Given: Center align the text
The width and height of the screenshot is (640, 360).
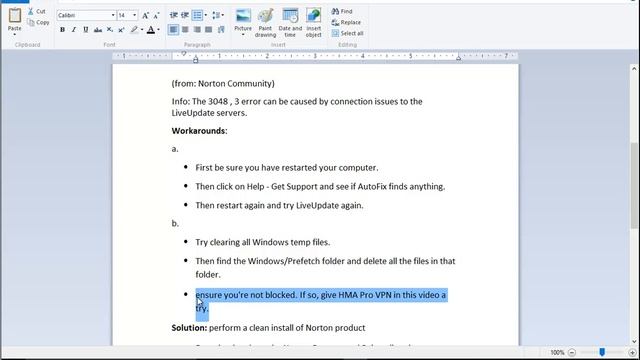Looking at the screenshot, I should coord(185,29).
